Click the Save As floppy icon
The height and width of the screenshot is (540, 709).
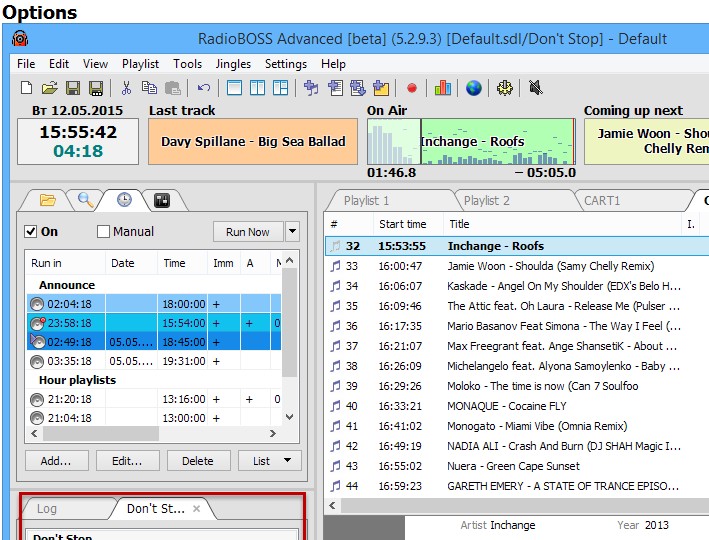tap(96, 88)
